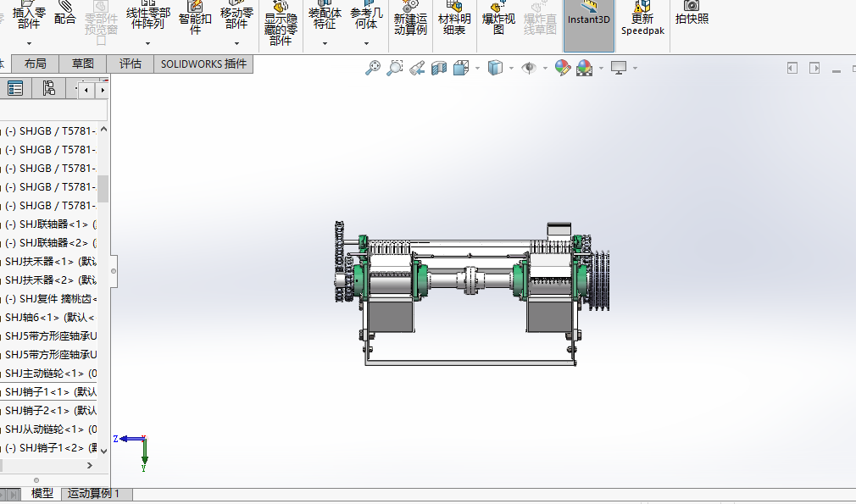This screenshot has height=504, width=856.
Task: Select SHJ从动链轮<1> component
Action: (x=50, y=429)
